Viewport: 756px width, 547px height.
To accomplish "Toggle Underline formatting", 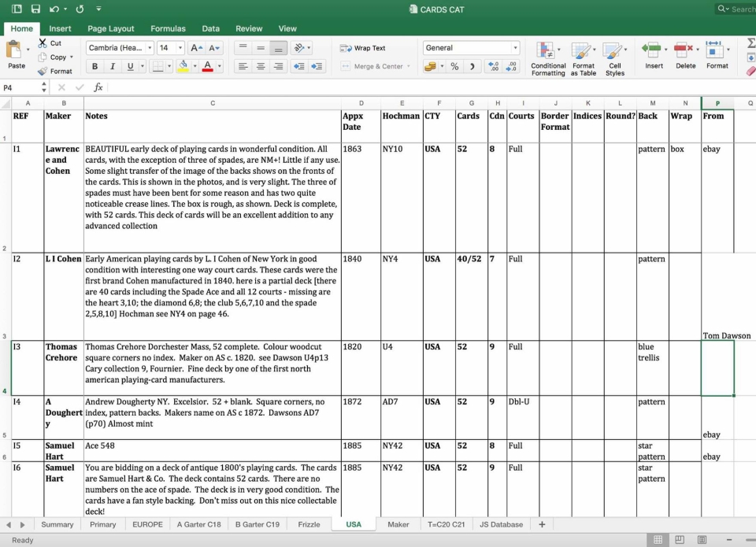I will [x=130, y=66].
